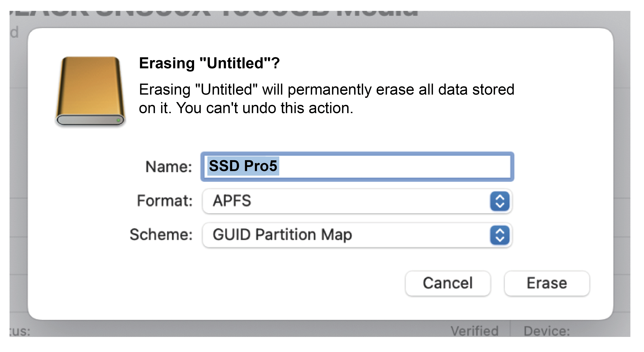Click the Format popup chevron arrows

pos(499,201)
